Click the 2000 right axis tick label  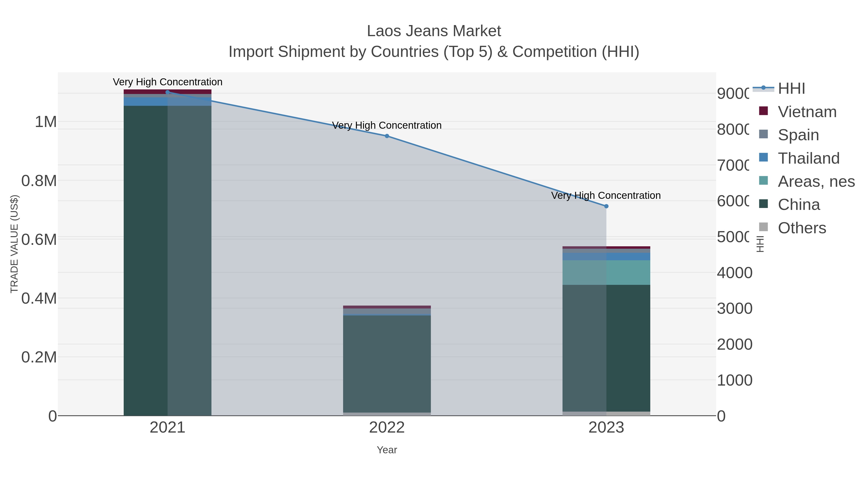(735, 345)
